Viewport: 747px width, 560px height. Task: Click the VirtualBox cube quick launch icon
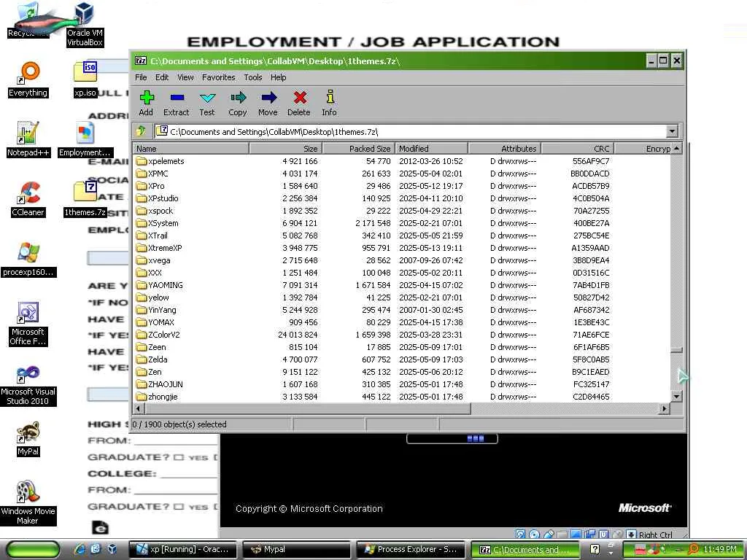[112, 549]
